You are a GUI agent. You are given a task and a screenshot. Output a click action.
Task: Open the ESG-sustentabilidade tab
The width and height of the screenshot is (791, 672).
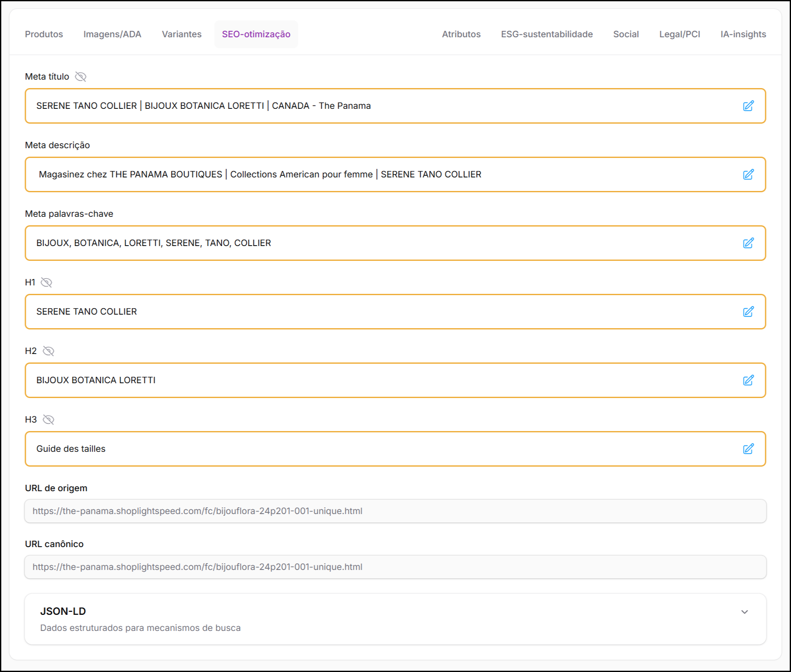click(546, 34)
